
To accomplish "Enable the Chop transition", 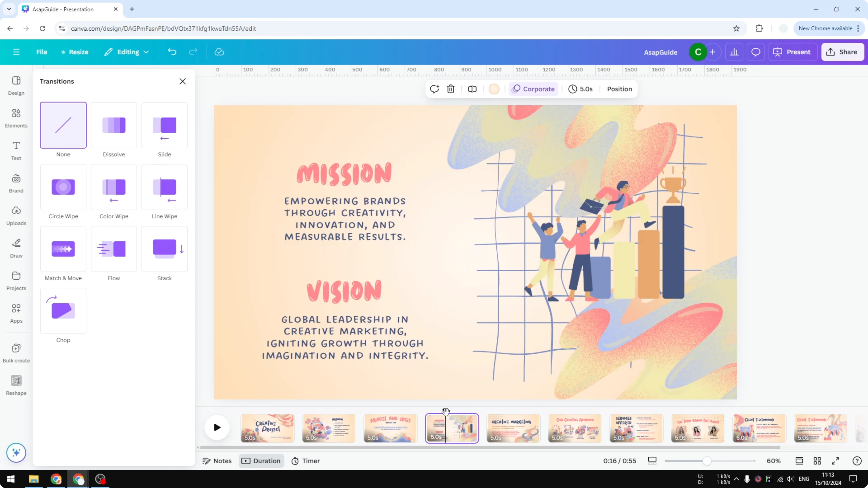I will click(63, 310).
